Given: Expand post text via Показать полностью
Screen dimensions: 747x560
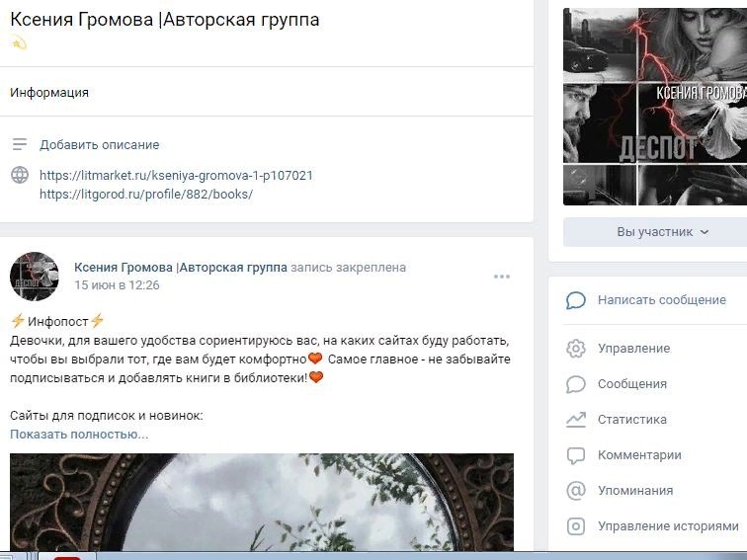Looking at the screenshot, I should 79,435.
